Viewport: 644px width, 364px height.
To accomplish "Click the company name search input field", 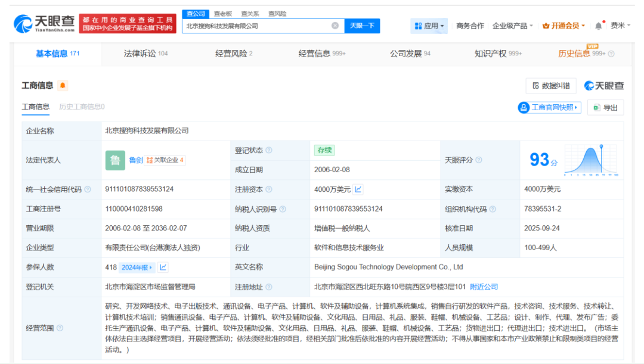I will (x=256, y=26).
